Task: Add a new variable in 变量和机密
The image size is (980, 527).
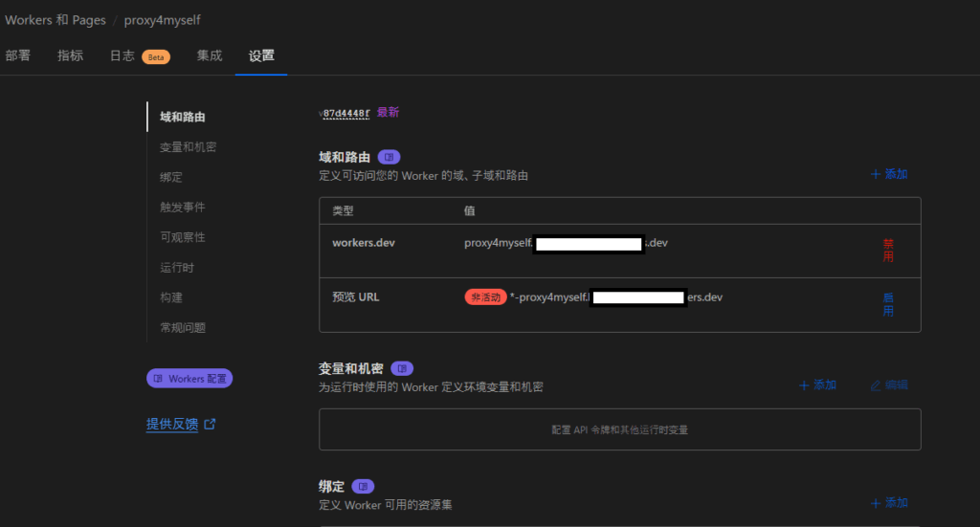Action: click(x=818, y=384)
